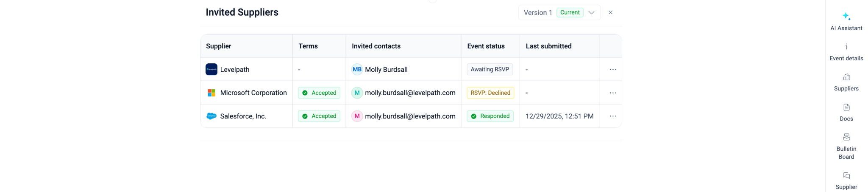
Task: Click the Responded status badge
Action: pos(490,116)
